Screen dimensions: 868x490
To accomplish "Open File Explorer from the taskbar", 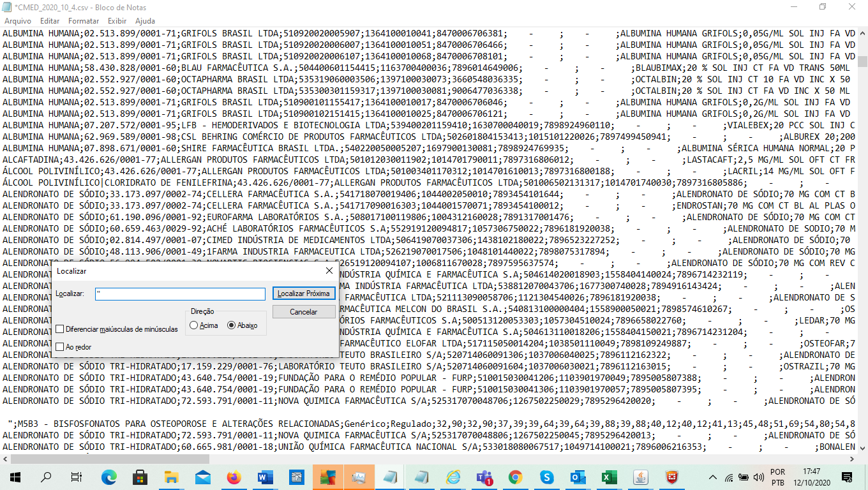I will click(x=171, y=477).
